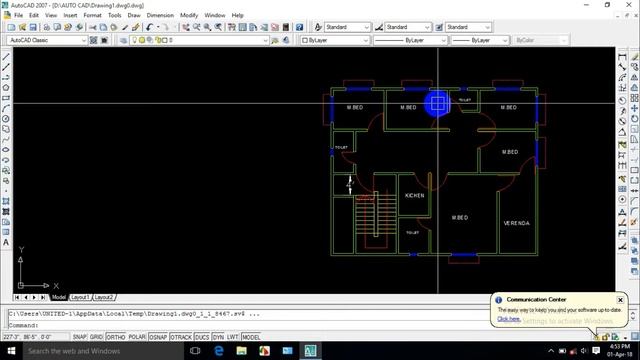Screen dimensions: 640x360
Task: Click the 'Click here' link in Communication Center
Action: 509,319
